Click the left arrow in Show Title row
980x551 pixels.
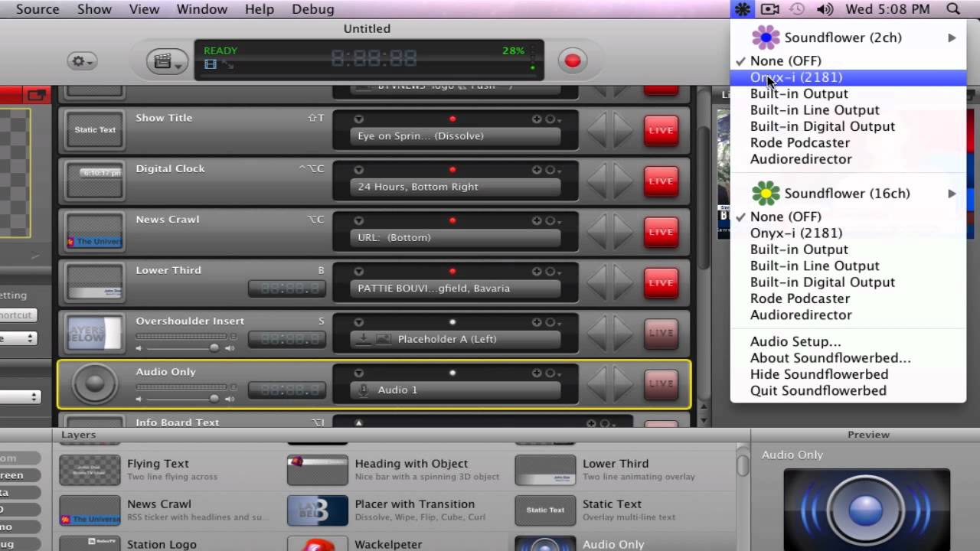coord(597,130)
